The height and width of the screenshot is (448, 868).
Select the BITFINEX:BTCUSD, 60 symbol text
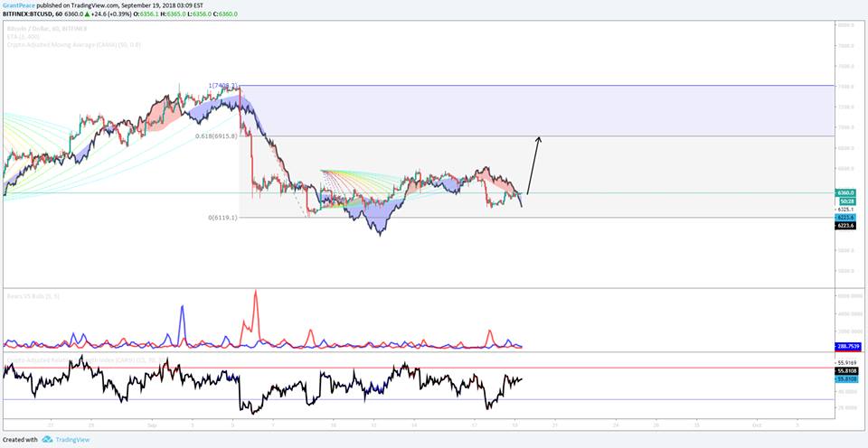(33, 14)
